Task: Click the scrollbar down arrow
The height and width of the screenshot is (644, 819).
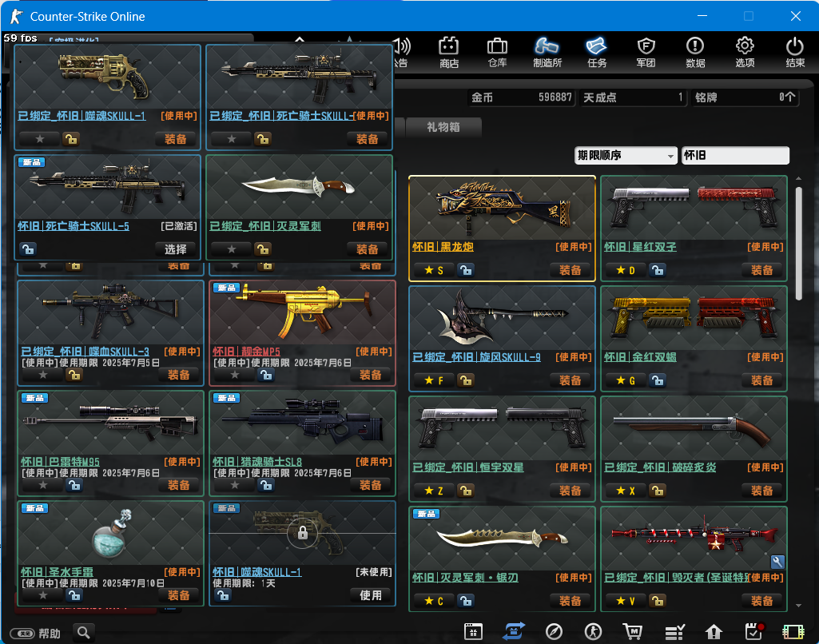Action: pos(798,606)
